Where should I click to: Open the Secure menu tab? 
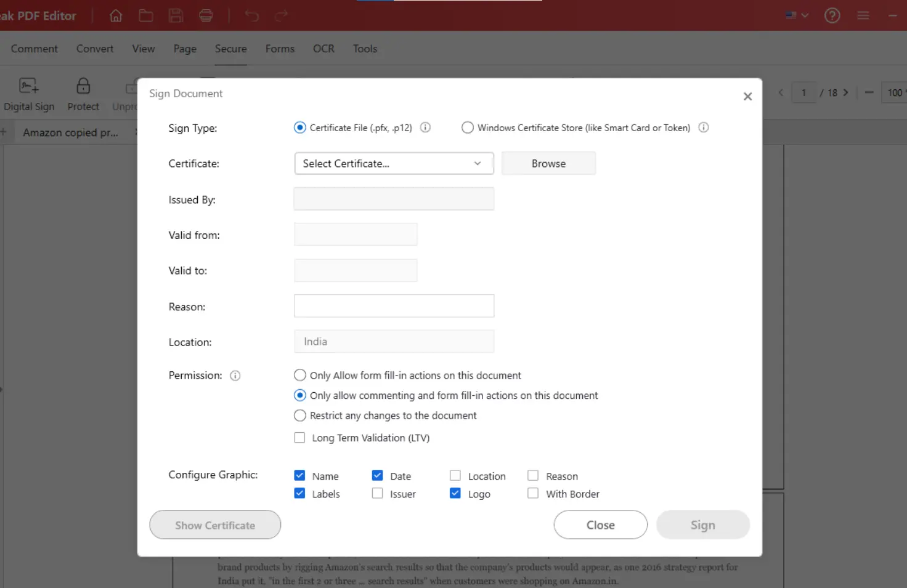click(231, 49)
